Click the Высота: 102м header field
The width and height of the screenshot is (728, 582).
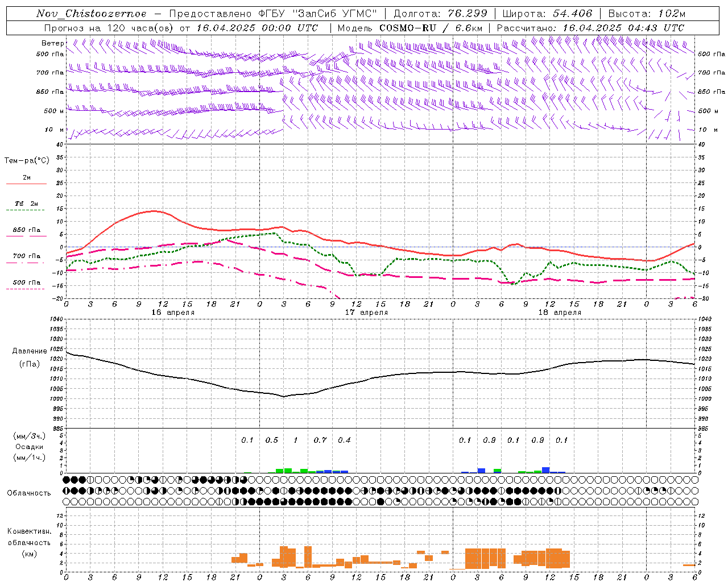coord(647,14)
